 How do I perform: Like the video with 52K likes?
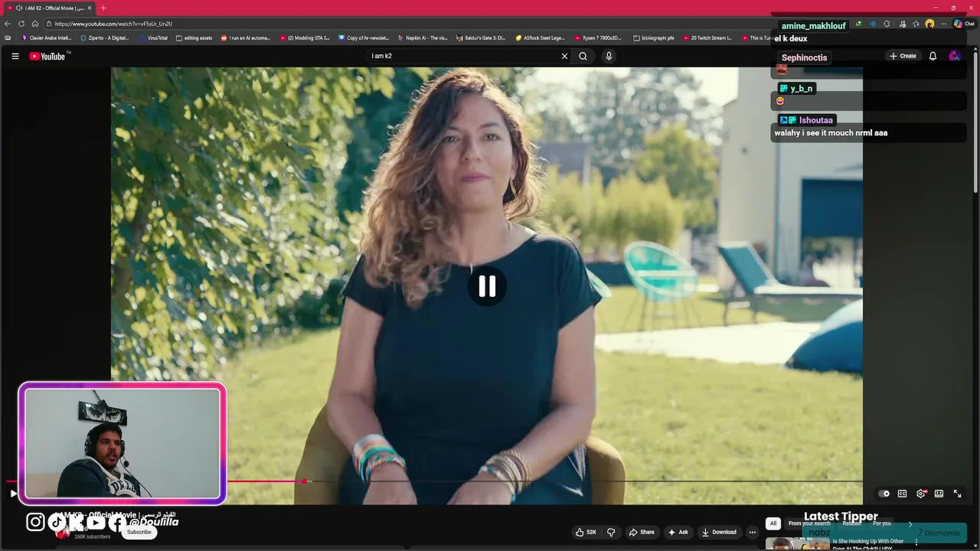pos(586,532)
